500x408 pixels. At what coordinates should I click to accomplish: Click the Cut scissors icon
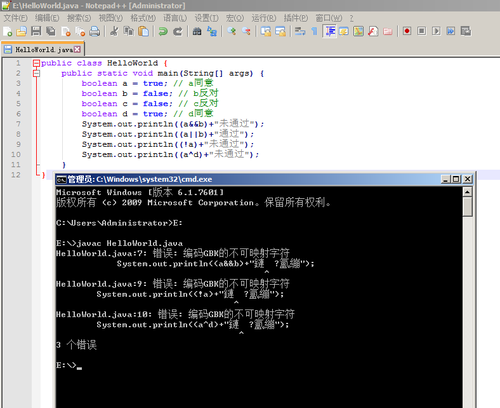point(114,31)
